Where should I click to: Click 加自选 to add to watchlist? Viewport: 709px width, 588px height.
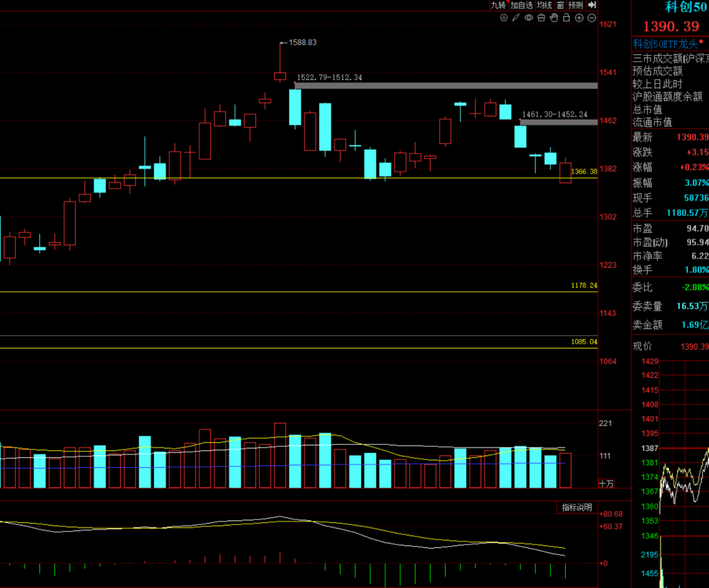(x=522, y=5)
